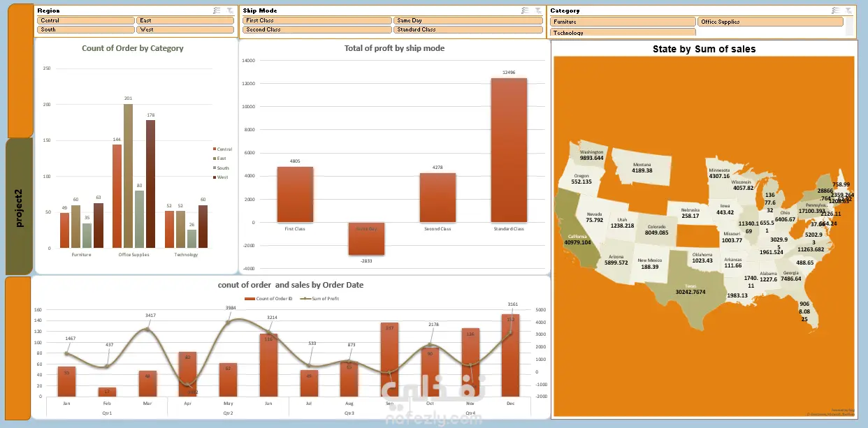
Task: Click the Sum of Profit legend entry
Action: [x=319, y=299]
